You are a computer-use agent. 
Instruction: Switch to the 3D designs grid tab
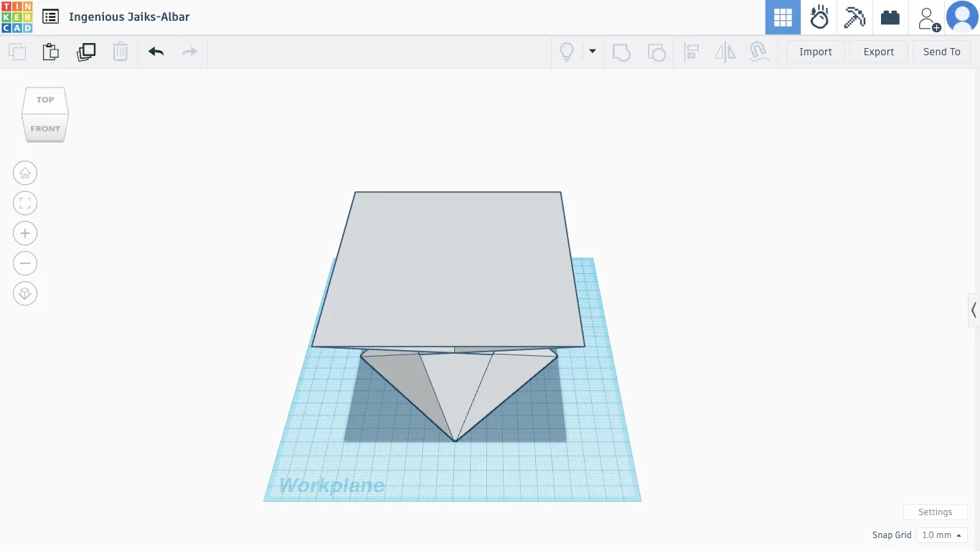tap(783, 17)
